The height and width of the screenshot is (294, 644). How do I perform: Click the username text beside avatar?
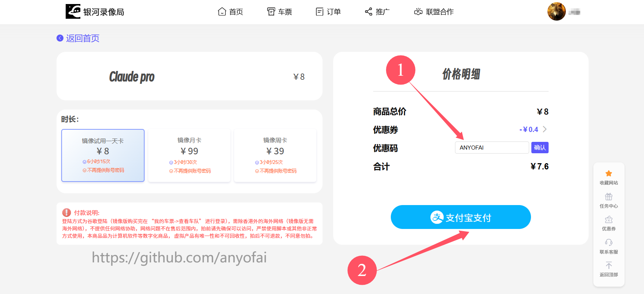[x=574, y=12]
